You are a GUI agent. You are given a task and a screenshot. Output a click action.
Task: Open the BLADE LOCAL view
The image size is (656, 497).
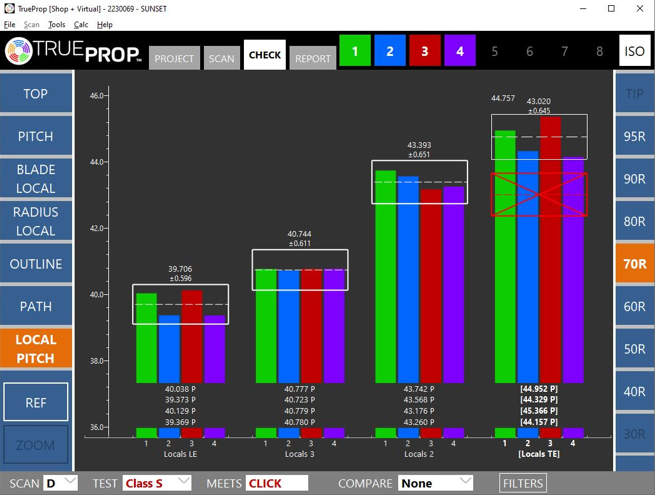point(36,179)
